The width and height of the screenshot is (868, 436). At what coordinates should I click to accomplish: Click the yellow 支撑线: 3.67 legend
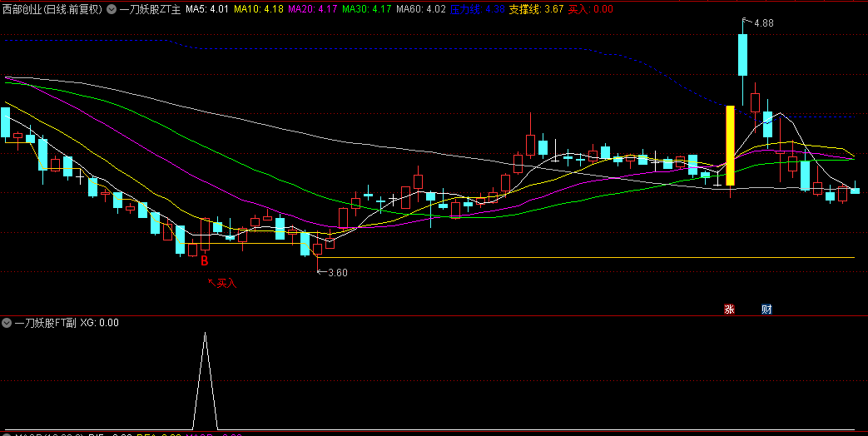(536, 9)
